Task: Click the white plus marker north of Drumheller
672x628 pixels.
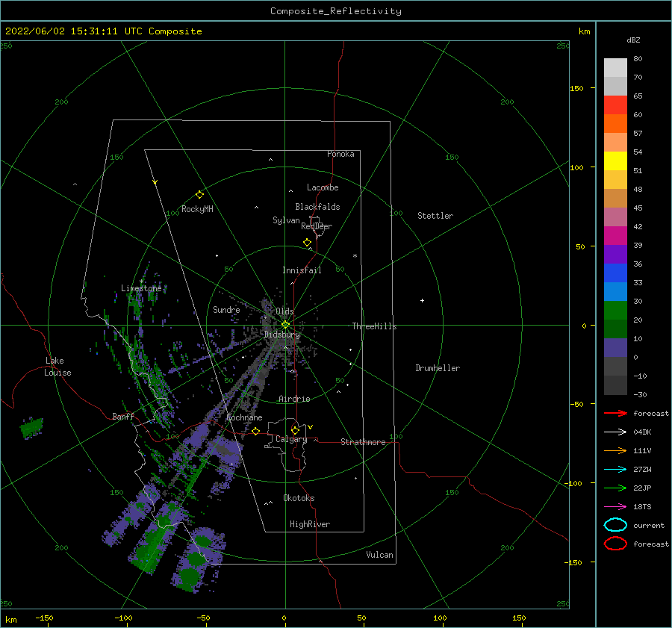Action: 422,300
